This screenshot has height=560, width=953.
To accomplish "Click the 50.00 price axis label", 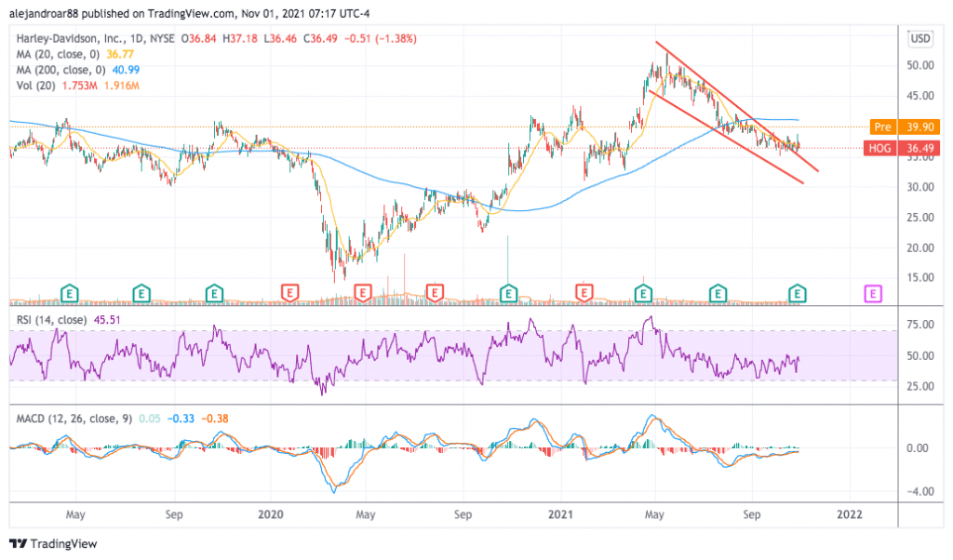I will click(x=920, y=65).
